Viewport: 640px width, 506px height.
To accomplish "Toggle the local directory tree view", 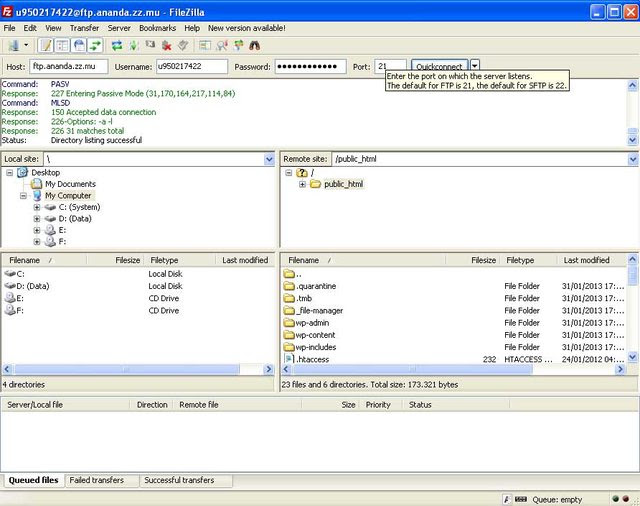I will click(x=62, y=45).
